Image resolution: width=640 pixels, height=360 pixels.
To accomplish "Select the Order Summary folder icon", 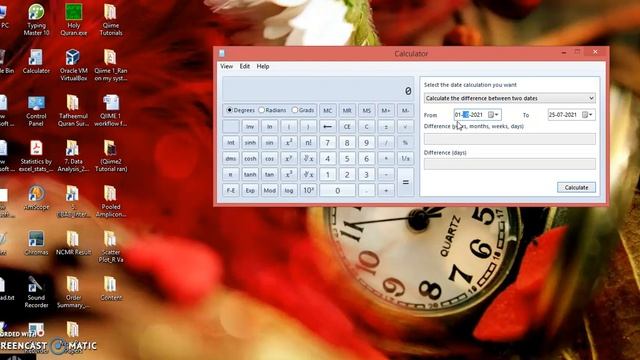I will coord(73,292).
